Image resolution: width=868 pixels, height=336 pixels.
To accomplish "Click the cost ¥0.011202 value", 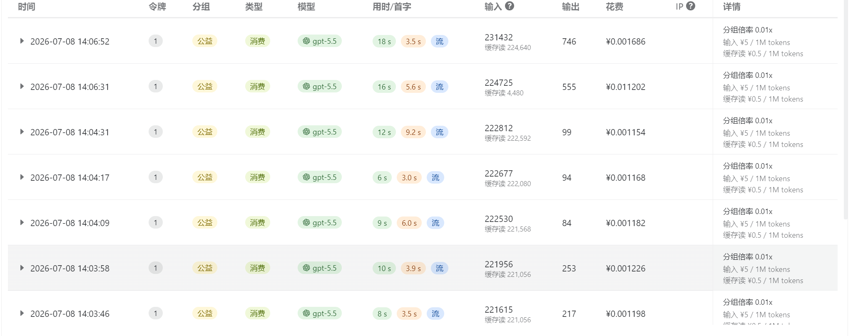I will 626,87.
